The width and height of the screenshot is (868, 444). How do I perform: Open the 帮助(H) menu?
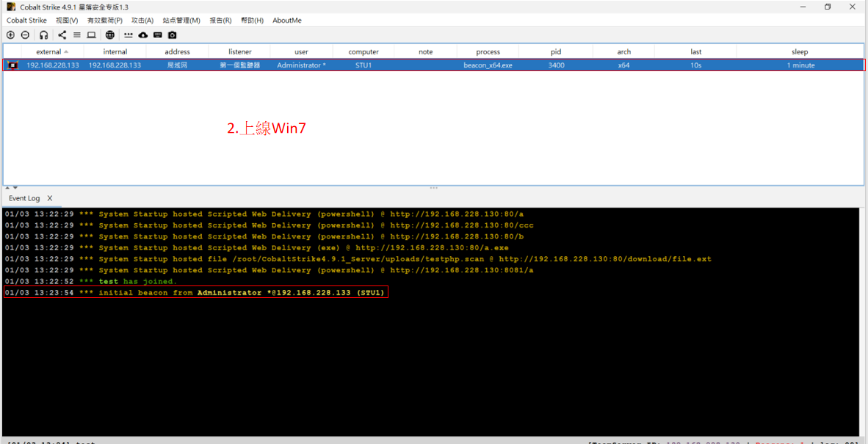[x=253, y=21]
